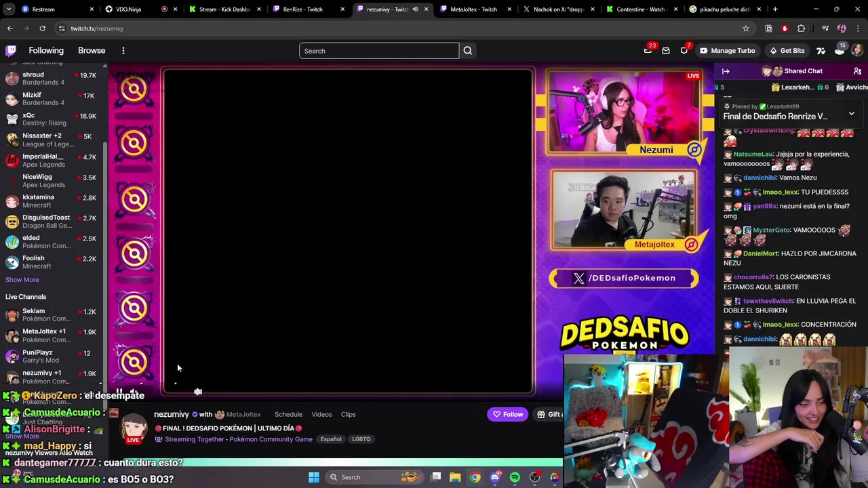View site information icon in address bar
Image resolution: width=868 pixels, height=488 pixels.
coord(62,28)
